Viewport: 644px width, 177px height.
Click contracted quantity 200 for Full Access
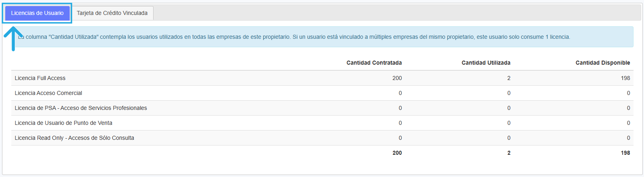pos(397,78)
